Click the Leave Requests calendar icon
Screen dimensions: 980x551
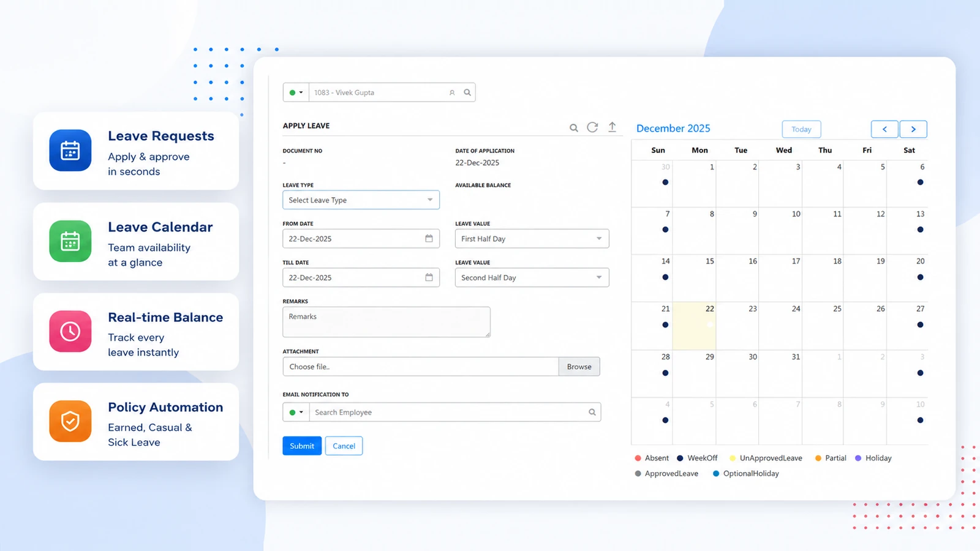tap(70, 150)
